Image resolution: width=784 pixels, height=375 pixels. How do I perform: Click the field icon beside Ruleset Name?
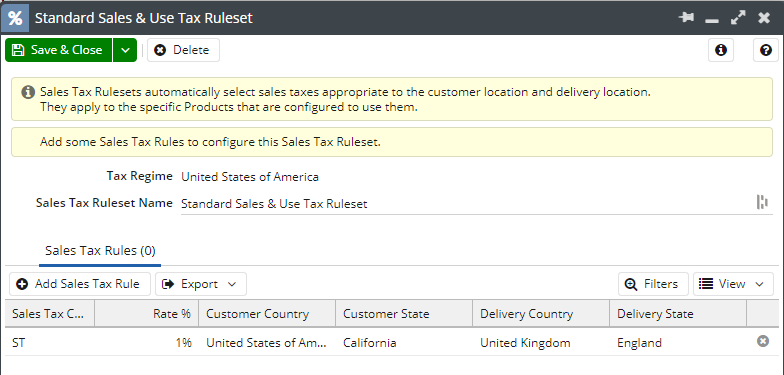click(x=762, y=202)
